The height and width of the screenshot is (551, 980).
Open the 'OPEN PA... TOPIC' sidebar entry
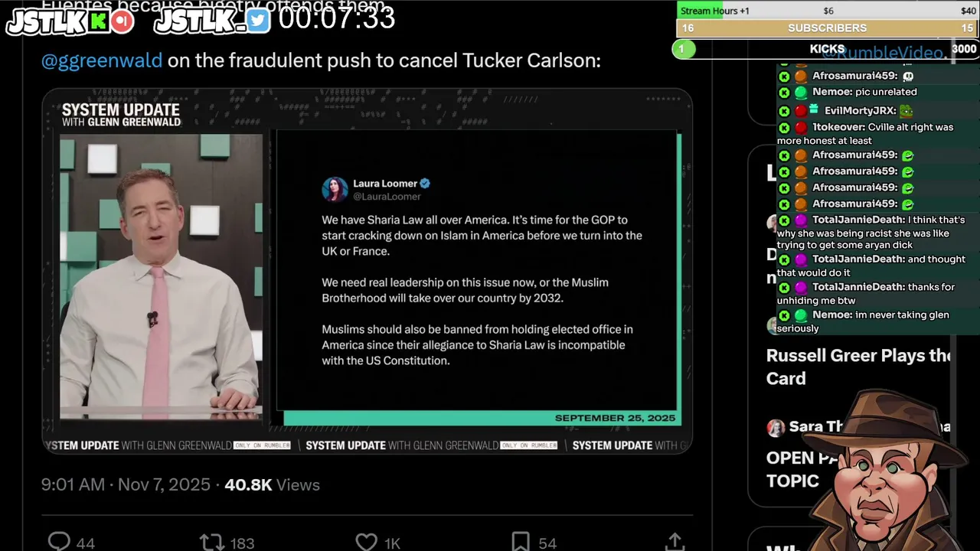point(804,469)
